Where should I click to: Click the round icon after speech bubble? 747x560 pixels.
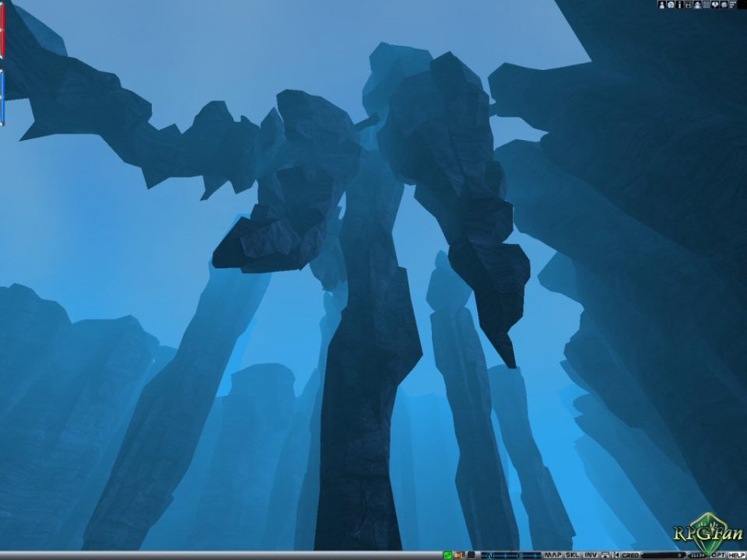(x=724, y=5)
